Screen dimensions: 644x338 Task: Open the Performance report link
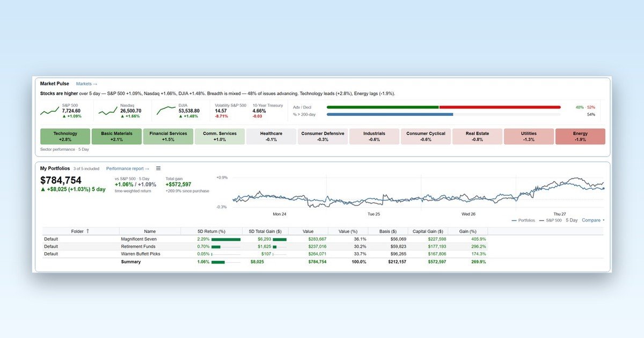[128, 168]
